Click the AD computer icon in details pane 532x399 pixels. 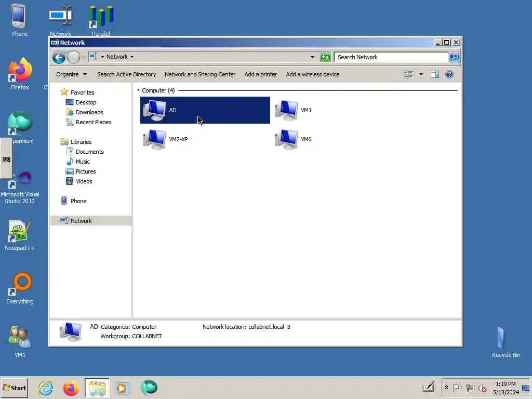tap(71, 331)
